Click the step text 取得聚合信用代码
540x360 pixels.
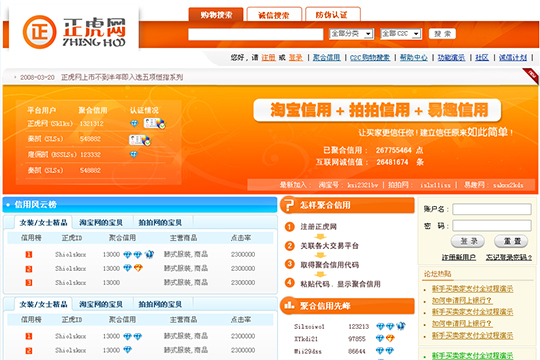[330, 264]
